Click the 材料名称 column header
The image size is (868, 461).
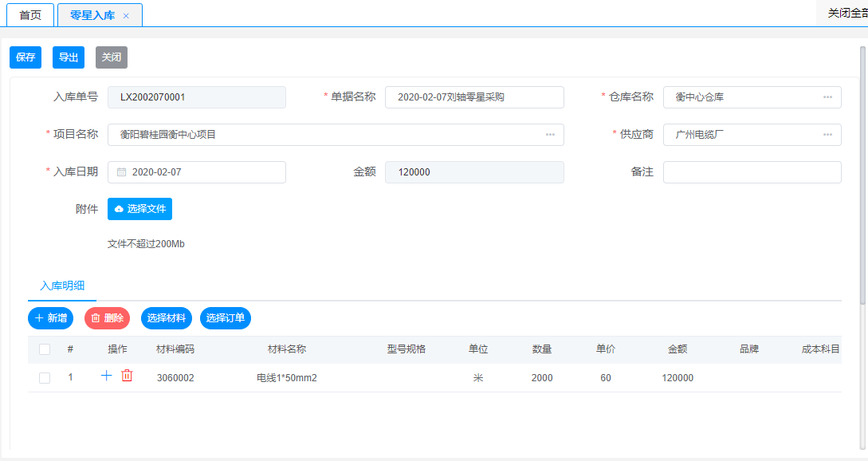tap(287, 349)
